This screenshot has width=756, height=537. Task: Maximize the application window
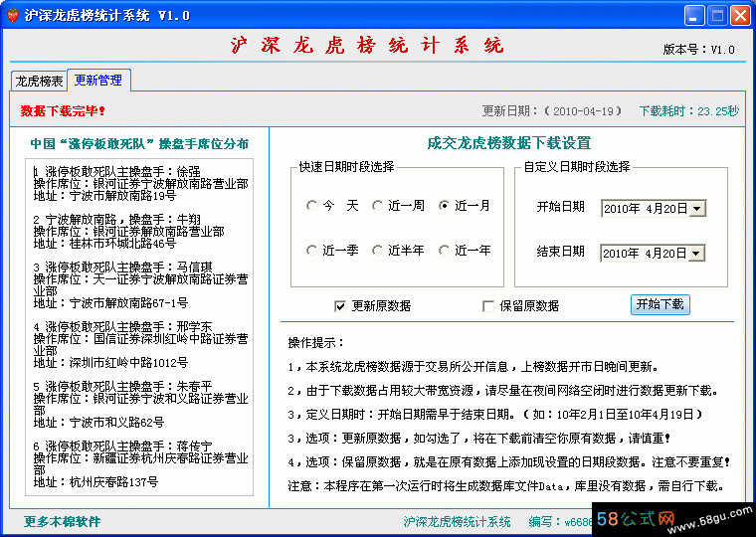pyautogui.click(x=717, y=16)
